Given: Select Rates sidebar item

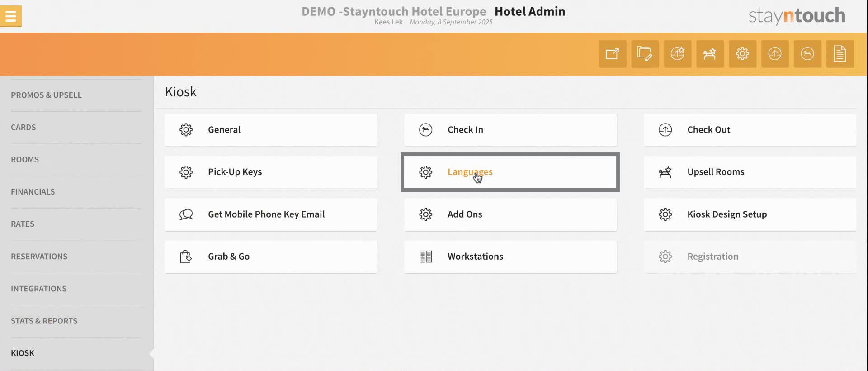Looking at the screenshot, I should 23,224.
